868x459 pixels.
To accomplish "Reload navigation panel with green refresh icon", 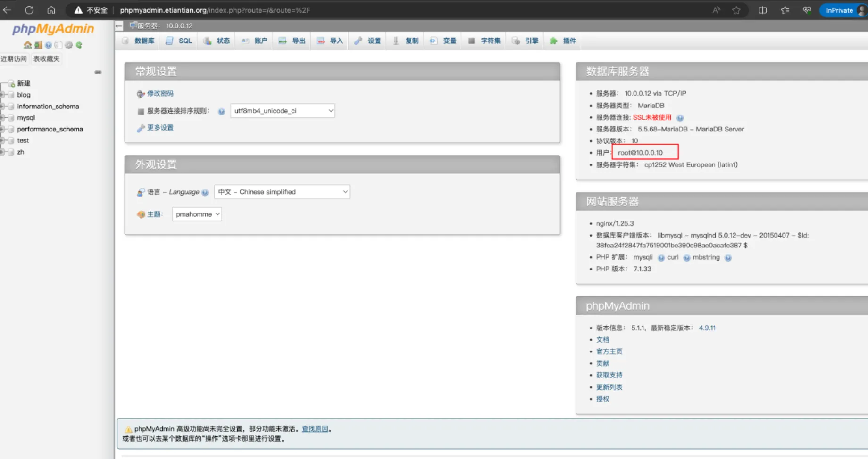I will [x=79, y=45].
